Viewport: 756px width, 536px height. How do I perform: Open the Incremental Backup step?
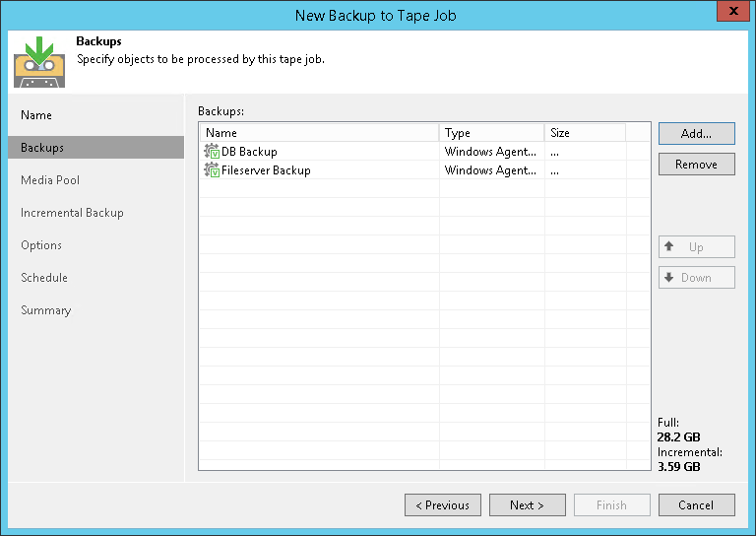pos(72,213)
